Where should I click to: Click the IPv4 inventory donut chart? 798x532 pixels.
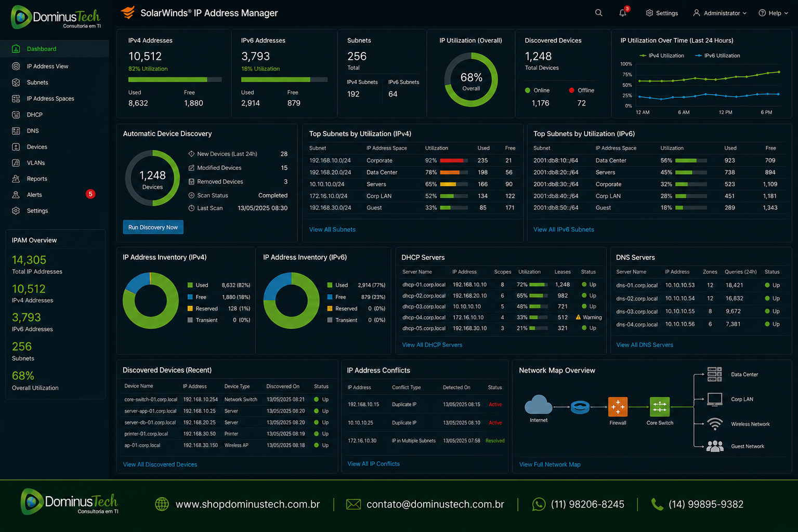click(151, 300)
